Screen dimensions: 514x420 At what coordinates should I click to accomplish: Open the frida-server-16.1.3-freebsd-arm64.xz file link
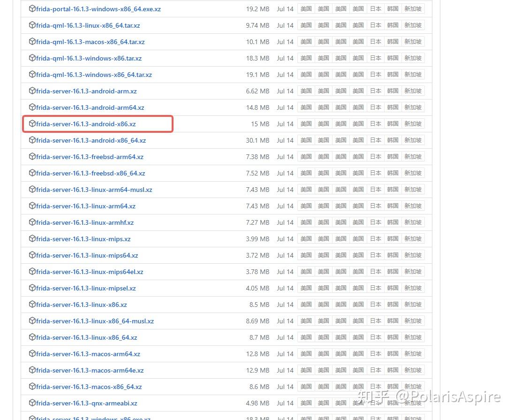click(x=90, y=157)
